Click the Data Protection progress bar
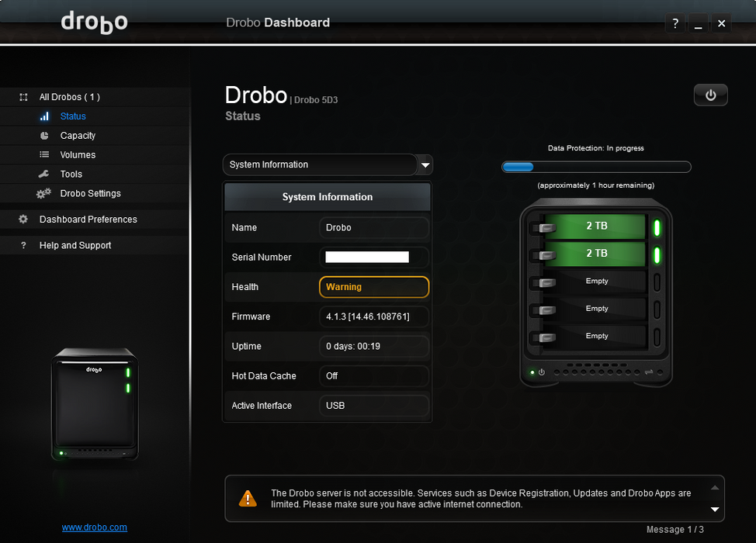This screenshot has width=756, height=543. [x=596, y=167]
